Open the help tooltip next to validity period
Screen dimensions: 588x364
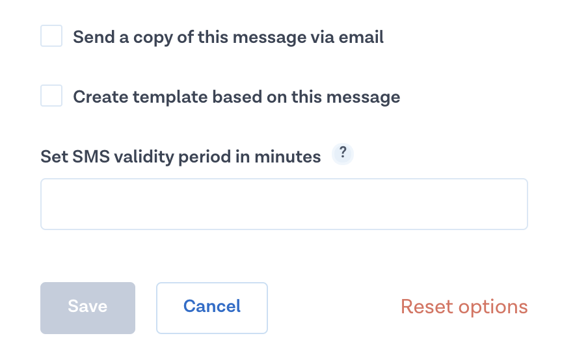(343, 155)
